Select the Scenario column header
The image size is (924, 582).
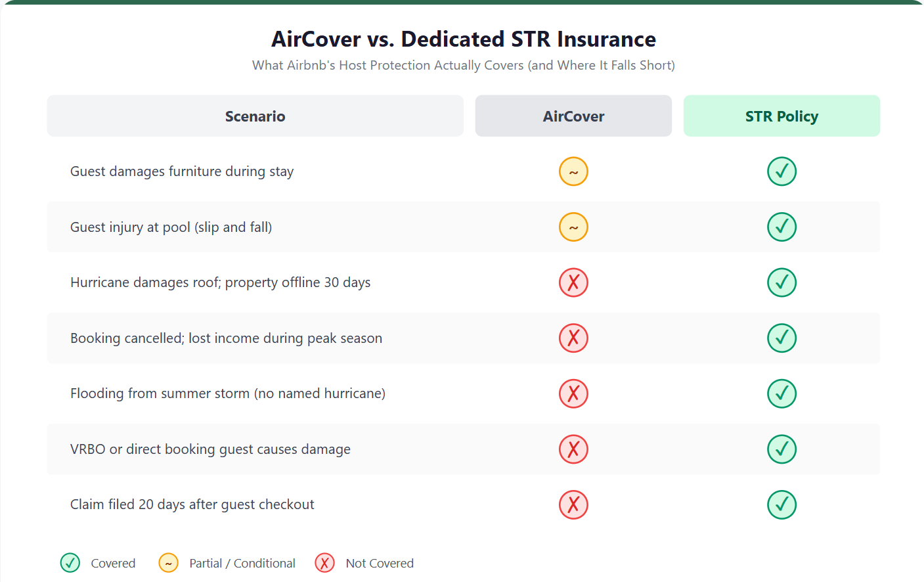tap(255, 116)
